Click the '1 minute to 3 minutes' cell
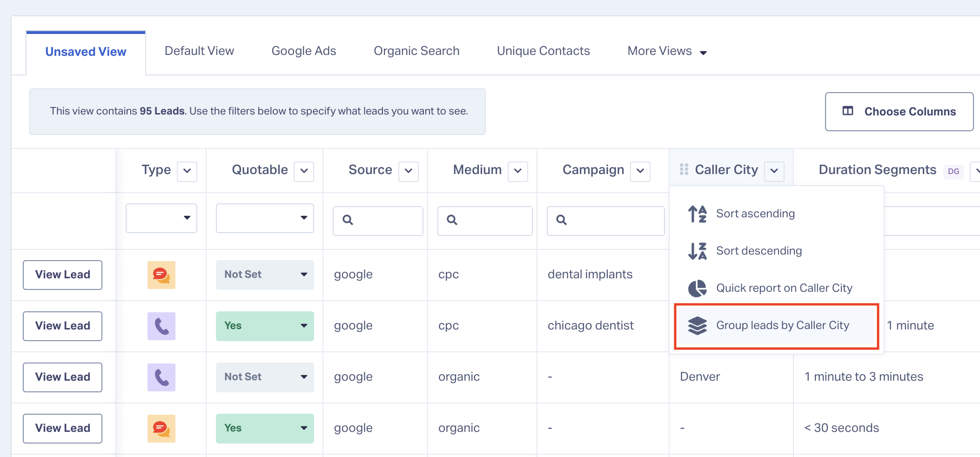 pyautogui.click(x=864, y=376)
